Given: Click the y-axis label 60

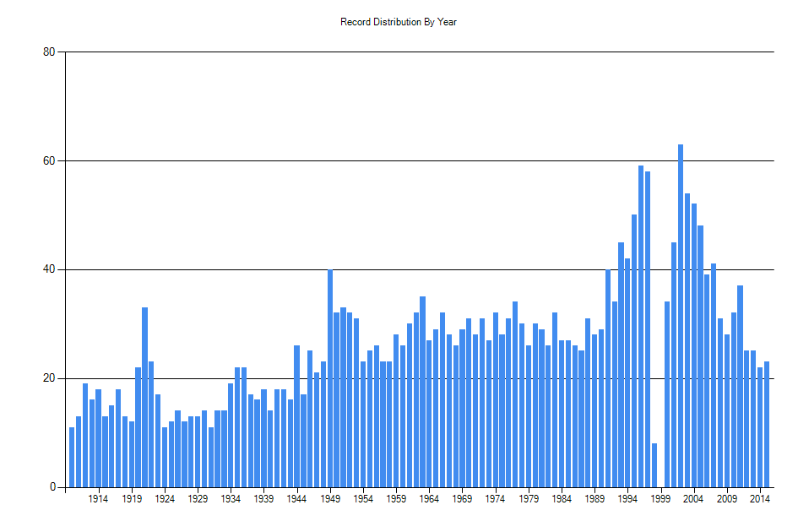Looking at the screenshot, I should [x=49, y=161].
